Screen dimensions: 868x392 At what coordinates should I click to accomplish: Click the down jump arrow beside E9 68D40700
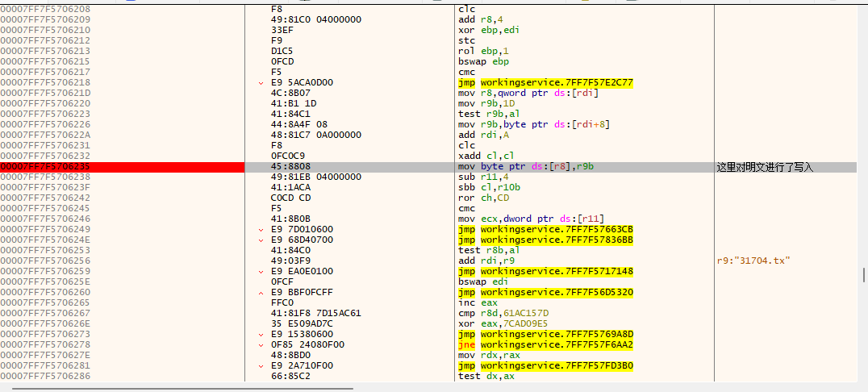[x=261, y=240]
